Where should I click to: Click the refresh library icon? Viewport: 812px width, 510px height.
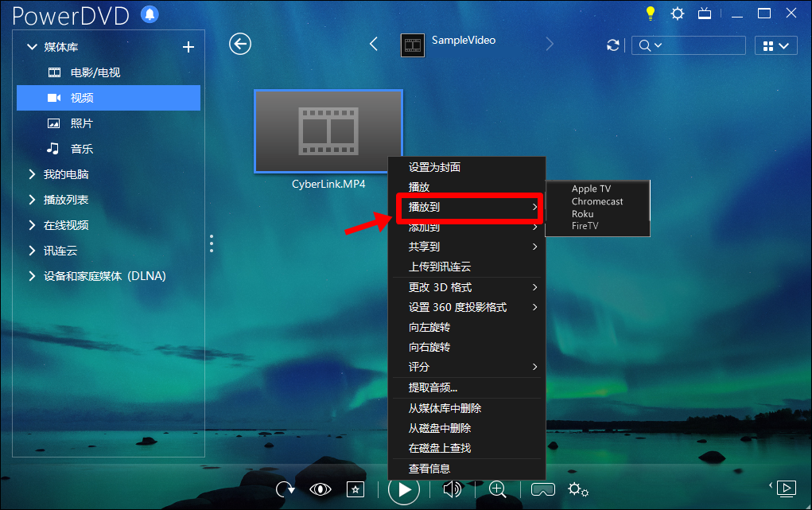tap(613, 45)
